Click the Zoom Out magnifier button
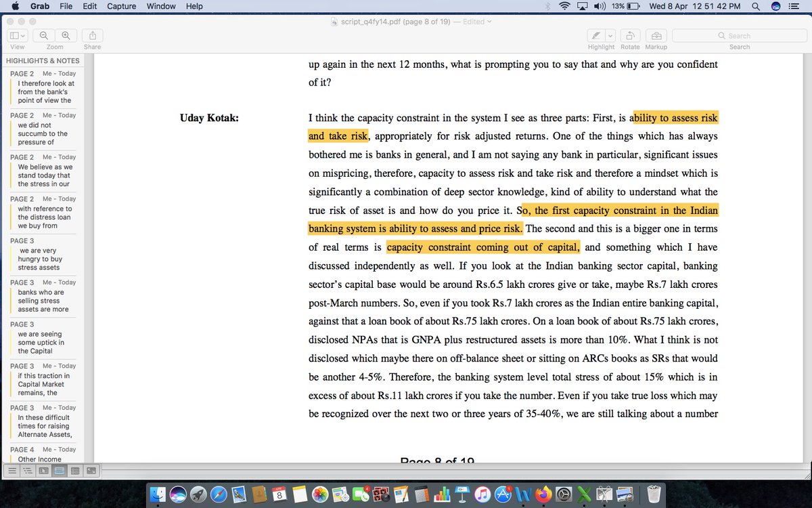The image size is (812, 508). pyautogui.click(x=44, y=35)
